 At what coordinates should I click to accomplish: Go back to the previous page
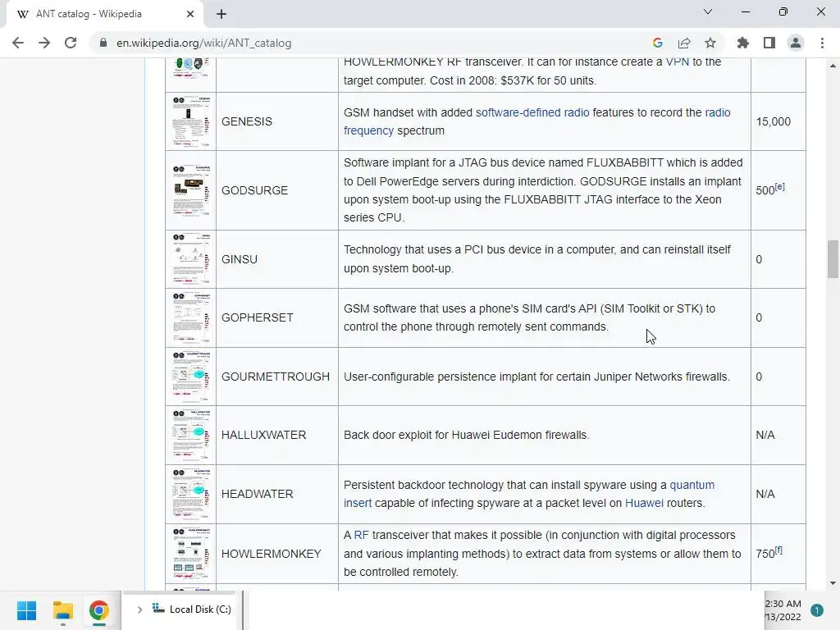18,43
